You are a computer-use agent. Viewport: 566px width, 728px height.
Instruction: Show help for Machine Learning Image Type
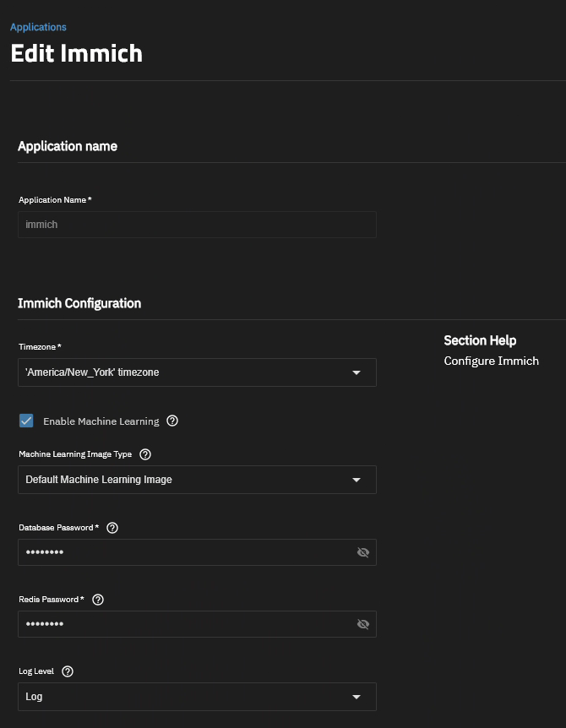tap(145, 454)
